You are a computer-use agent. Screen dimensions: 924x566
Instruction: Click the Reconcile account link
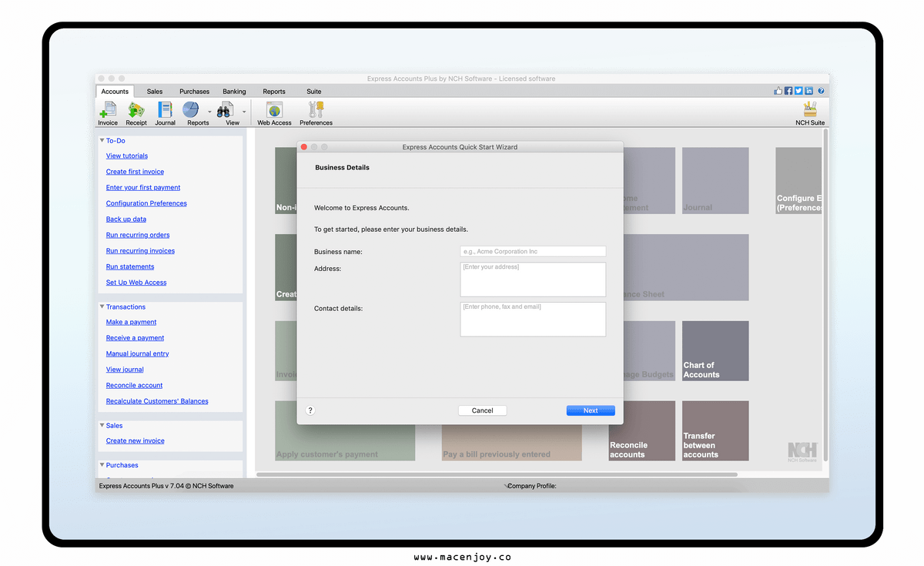point(135,385)
